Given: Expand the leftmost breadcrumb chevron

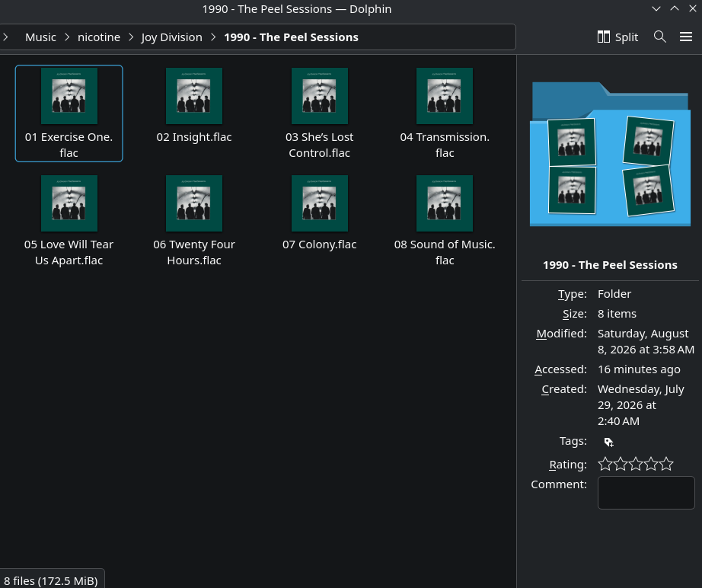Looking at the screenshot, I should pos(5,37).
